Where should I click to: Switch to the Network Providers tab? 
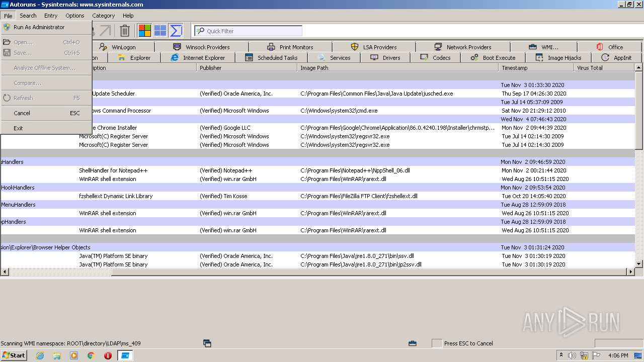click(x=463, y=47)
